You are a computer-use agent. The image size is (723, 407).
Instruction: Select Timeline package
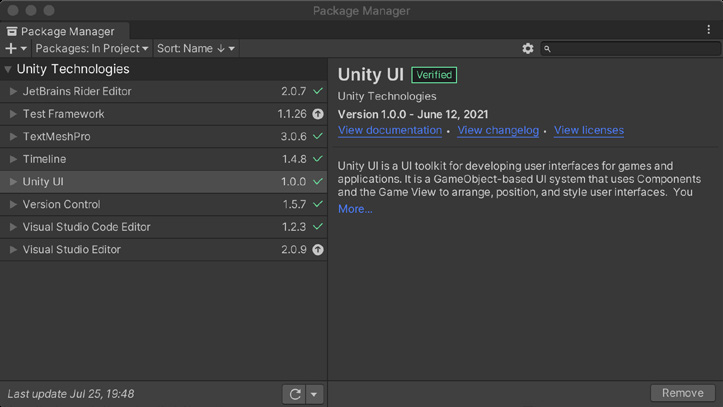click(163, 159)
